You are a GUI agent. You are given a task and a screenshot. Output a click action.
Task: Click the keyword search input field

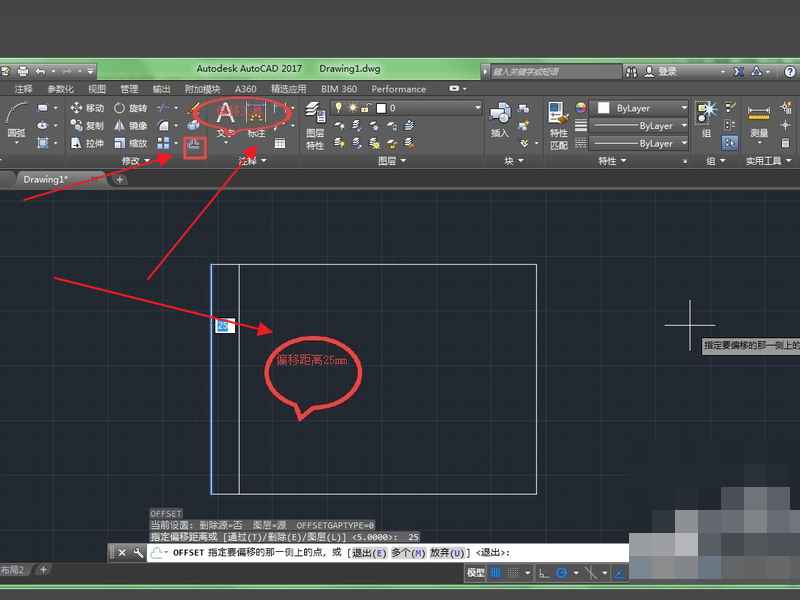tap(556, 71)
